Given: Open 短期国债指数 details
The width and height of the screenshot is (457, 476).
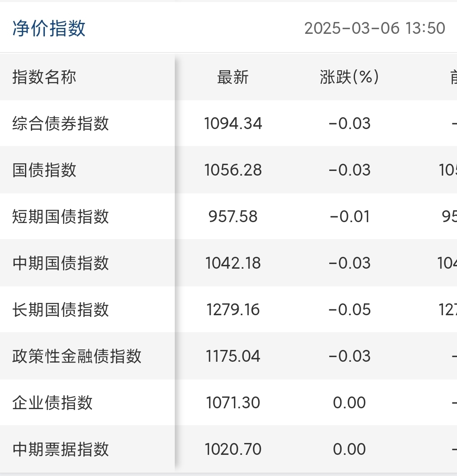Looking at the screenshot, I should tap(61, 217).
